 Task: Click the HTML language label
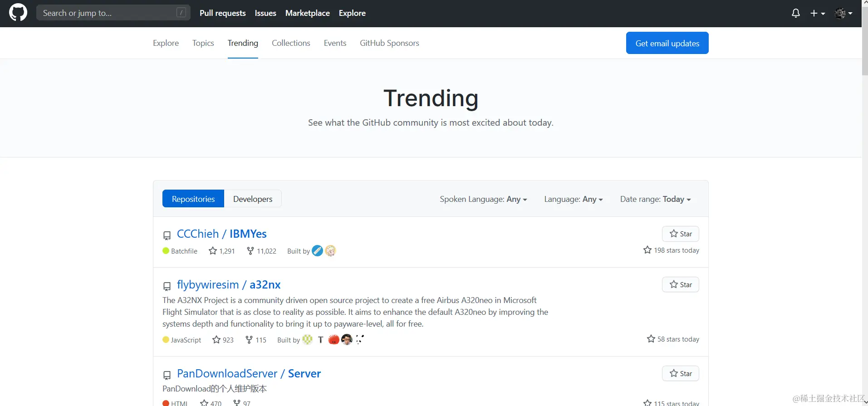click(175, 403)
